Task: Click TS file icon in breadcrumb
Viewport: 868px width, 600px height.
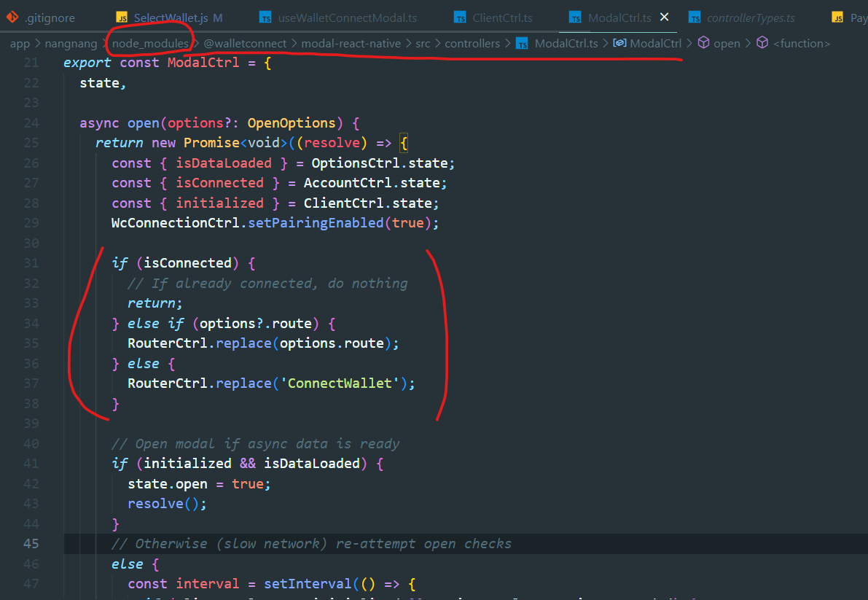Action: [522, 43]
